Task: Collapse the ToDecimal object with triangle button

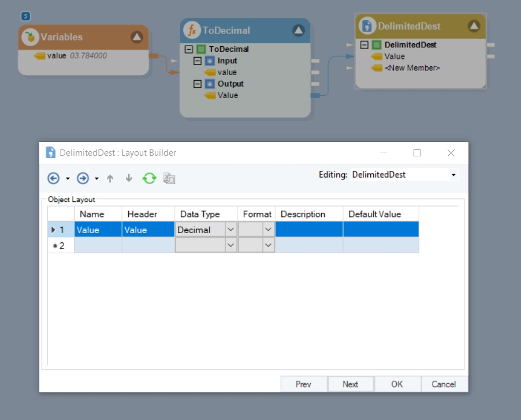Action: [298, 30]
